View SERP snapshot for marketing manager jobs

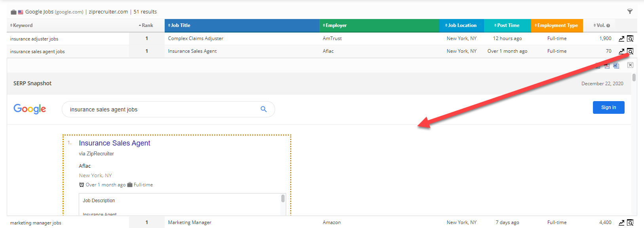630,223
